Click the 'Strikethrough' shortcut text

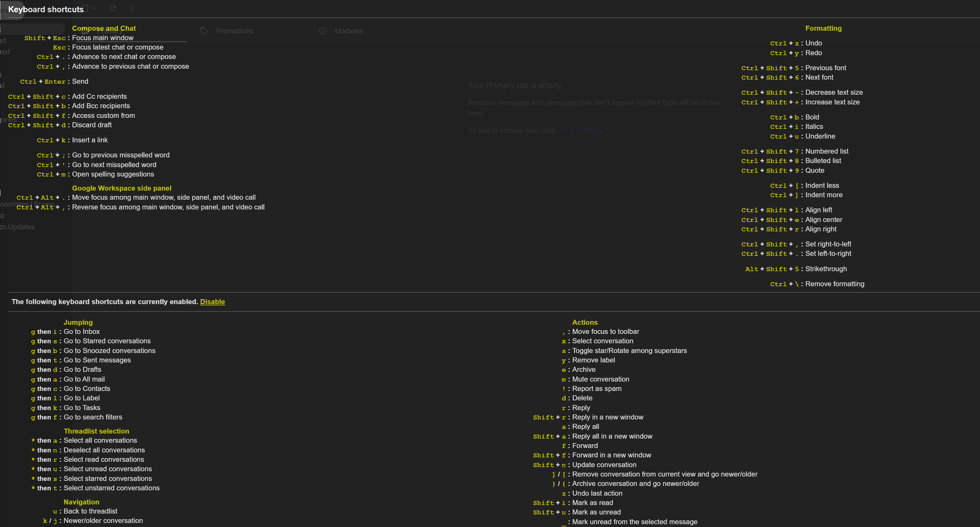pos(826,269)
